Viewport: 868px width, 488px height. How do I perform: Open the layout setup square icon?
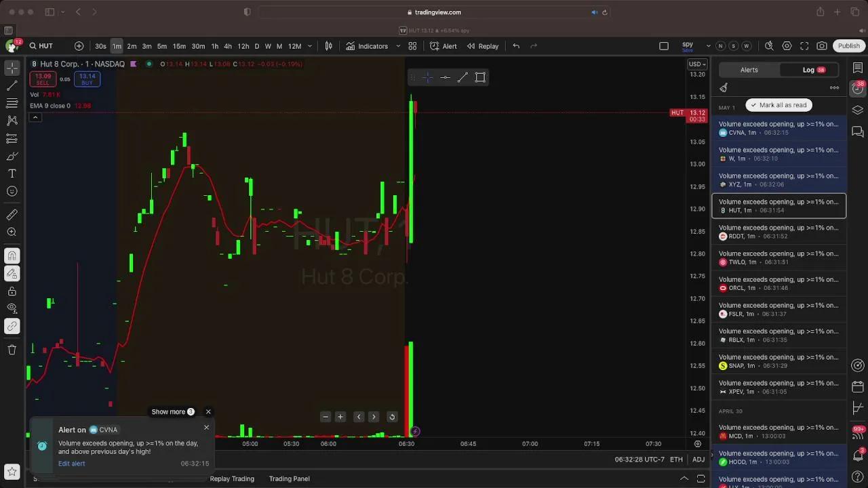tap(664, 46)
